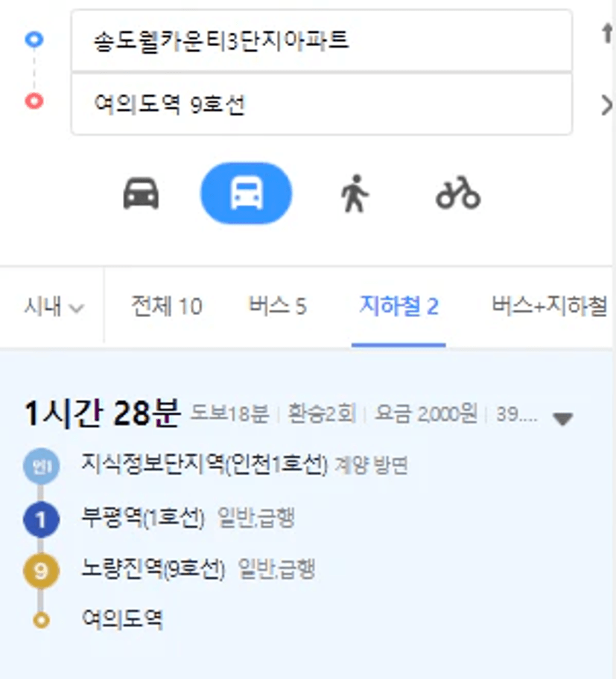Open the 시내 region dropdown
Viewport: 616px width, 679px height.
(54, 307)
